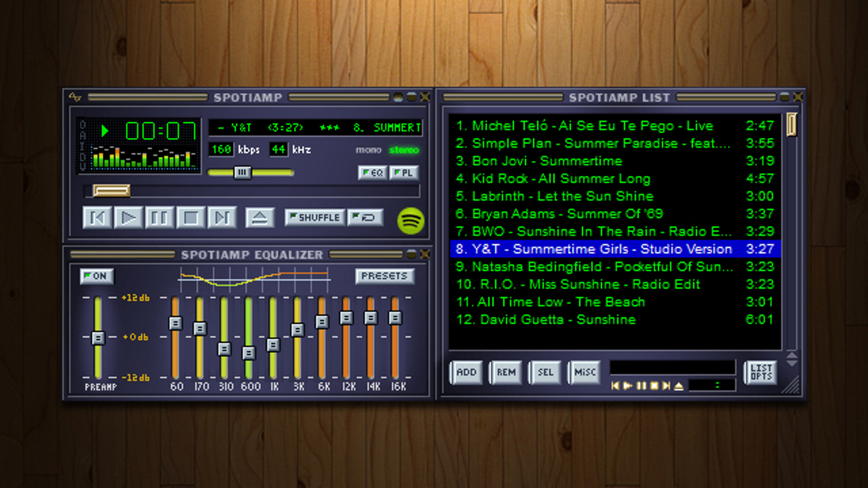Click the 12K equalizer band slider
868x488 pixels.
(x=346, y=318)
